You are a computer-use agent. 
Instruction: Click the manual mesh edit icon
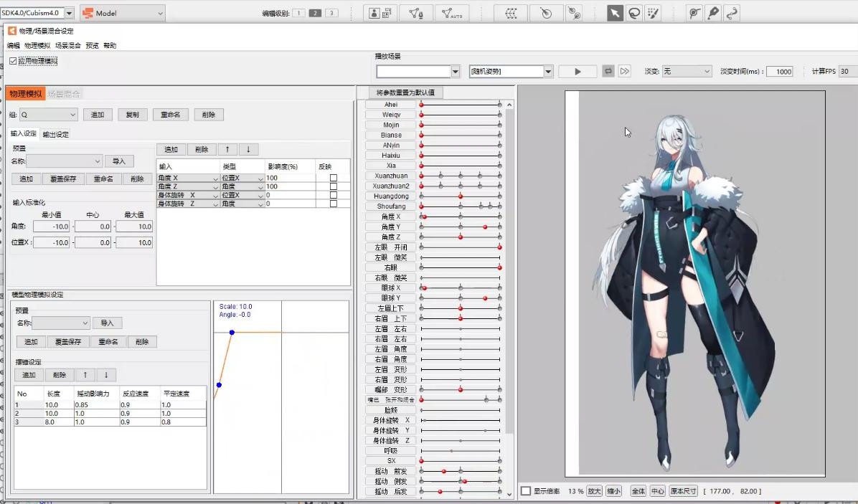(x=416, y=13)
